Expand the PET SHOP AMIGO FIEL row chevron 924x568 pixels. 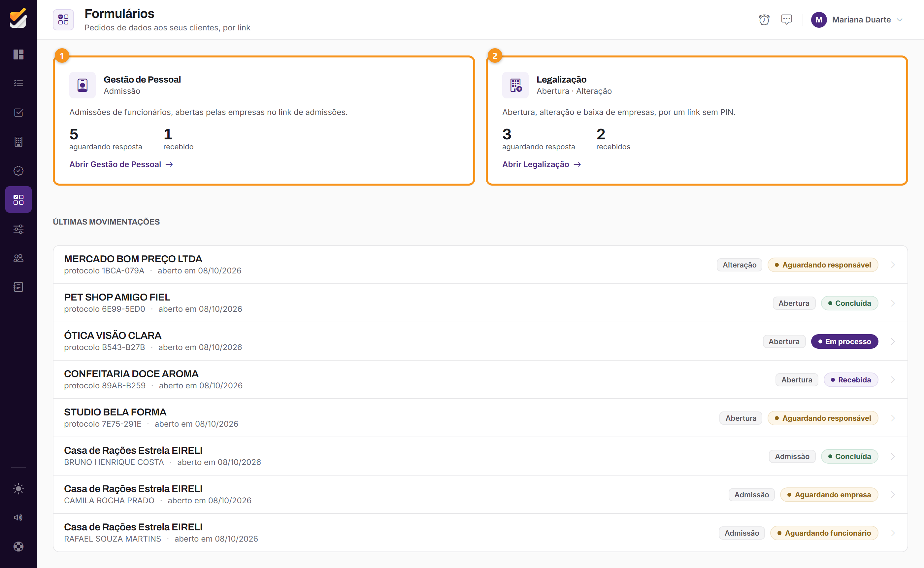click(x=893, y=303)
